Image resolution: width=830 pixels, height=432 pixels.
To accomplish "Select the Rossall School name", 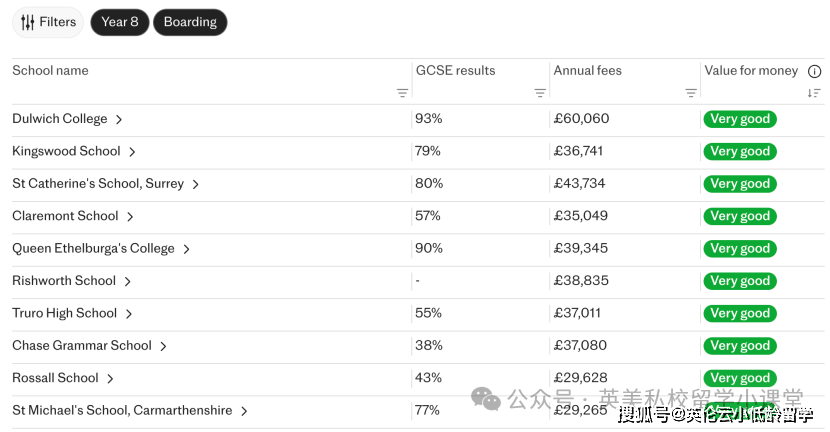I will pyautogui.click(x=55, y=378).
